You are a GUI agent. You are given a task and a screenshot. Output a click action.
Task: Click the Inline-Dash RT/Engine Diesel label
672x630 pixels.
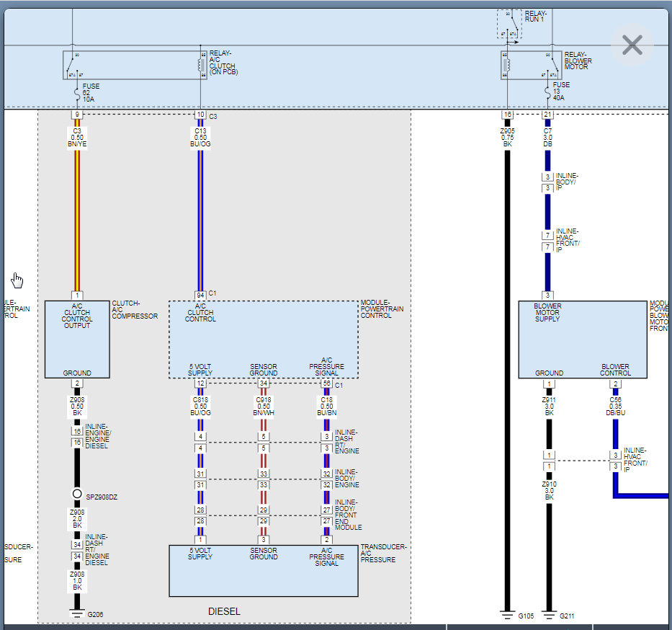pyautogui.click(x=97, y=550)
